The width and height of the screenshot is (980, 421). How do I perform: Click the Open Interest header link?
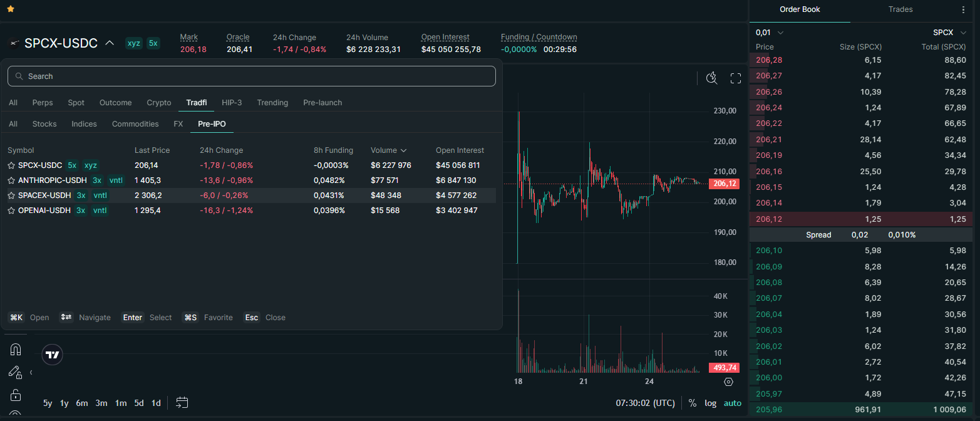pyautogui.click(x=445, y=37)
